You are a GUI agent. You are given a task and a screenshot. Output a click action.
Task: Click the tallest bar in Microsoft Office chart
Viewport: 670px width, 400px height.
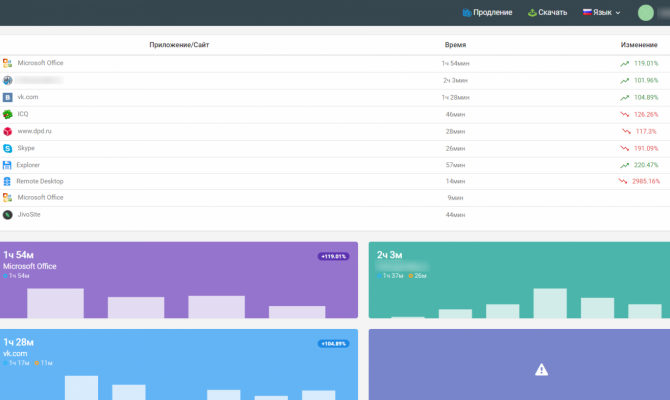[x=56, y=303]
